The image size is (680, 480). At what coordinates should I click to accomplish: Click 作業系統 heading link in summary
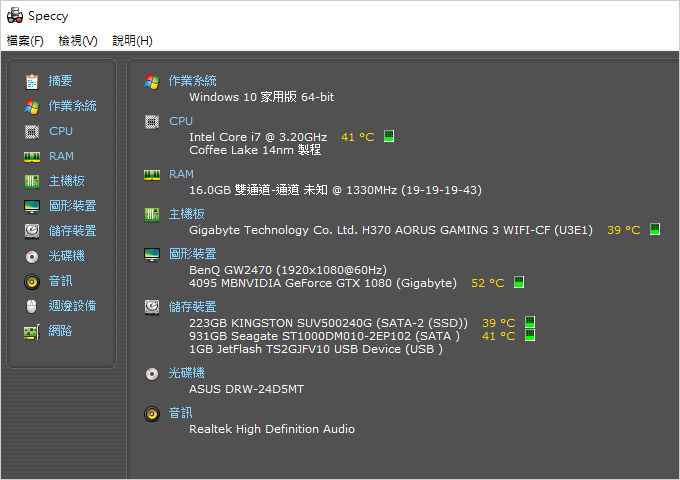click(193, 81)
